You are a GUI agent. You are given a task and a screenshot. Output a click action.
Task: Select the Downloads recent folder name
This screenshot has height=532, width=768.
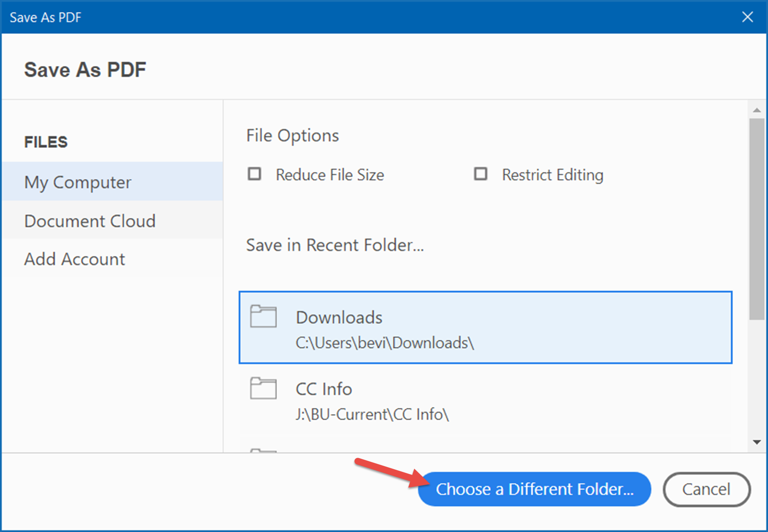tap(339, 317)
